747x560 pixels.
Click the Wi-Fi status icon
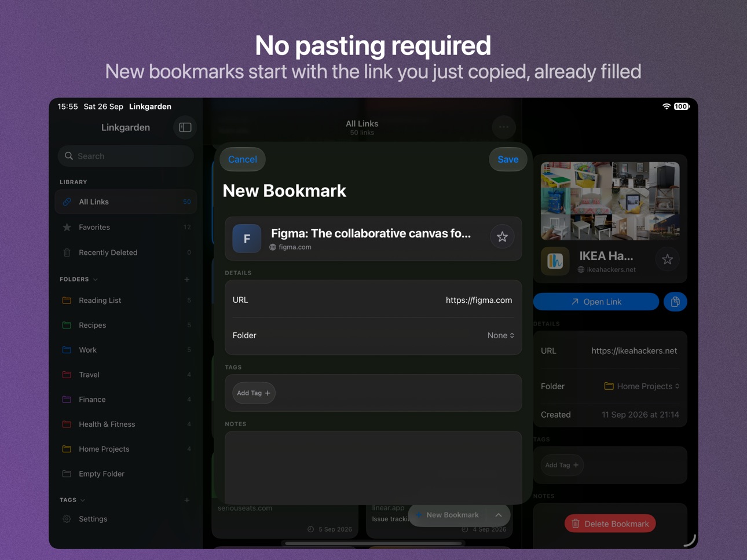click(667, 107)
